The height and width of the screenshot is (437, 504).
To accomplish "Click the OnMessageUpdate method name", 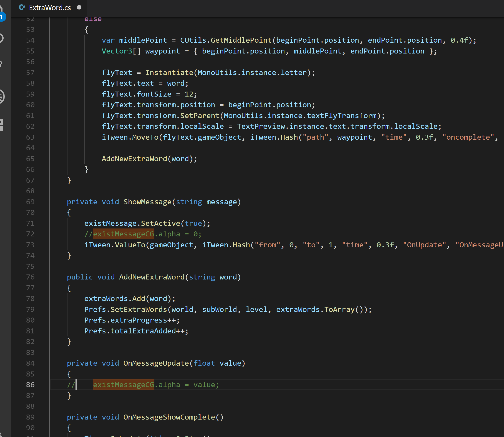I will [x=156, y=363].
